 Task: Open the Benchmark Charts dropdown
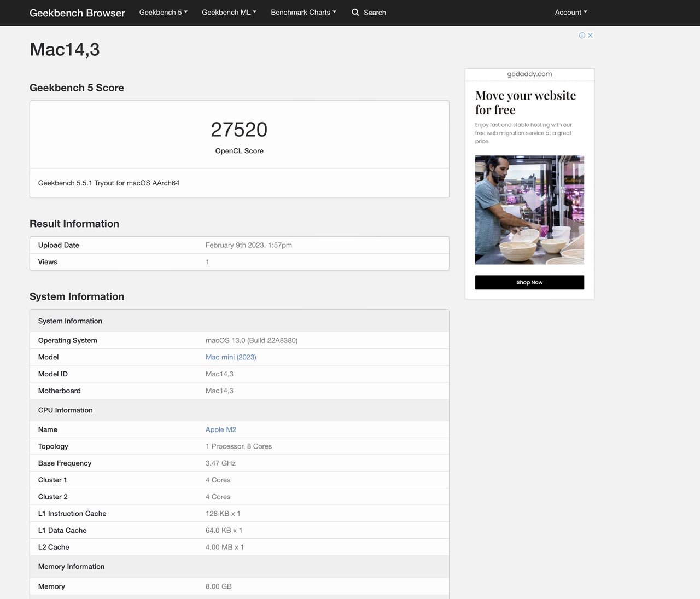pyautogui.click(x=304, y=12)
